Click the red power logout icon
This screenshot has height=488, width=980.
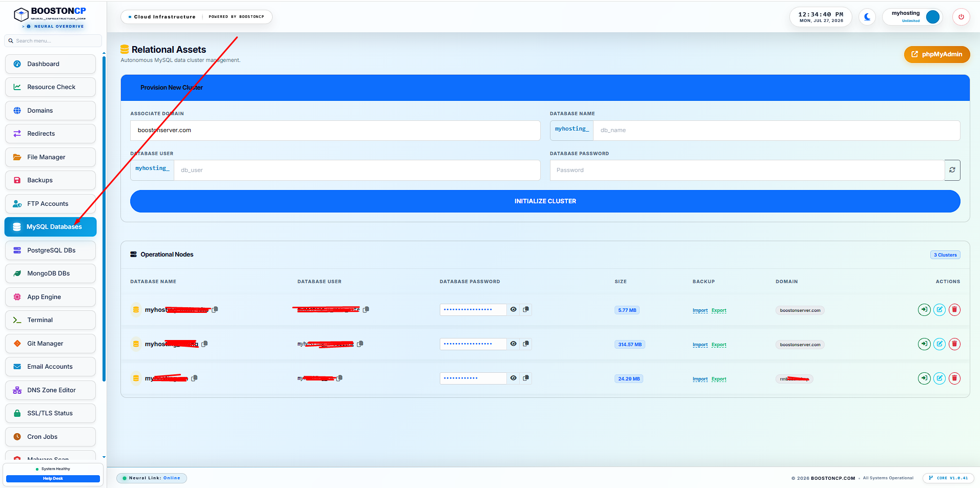[x=961, y=17]
